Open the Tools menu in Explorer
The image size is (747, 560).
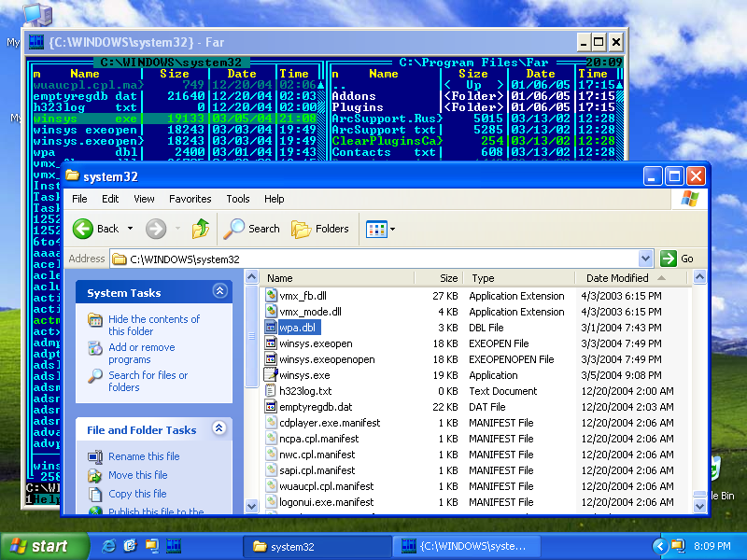[238, 199]
